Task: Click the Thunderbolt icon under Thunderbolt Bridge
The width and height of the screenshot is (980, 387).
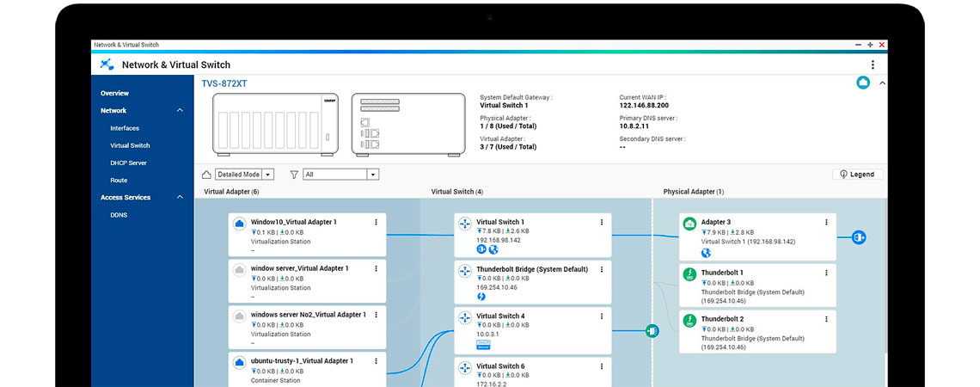Action: click(481, 297)
